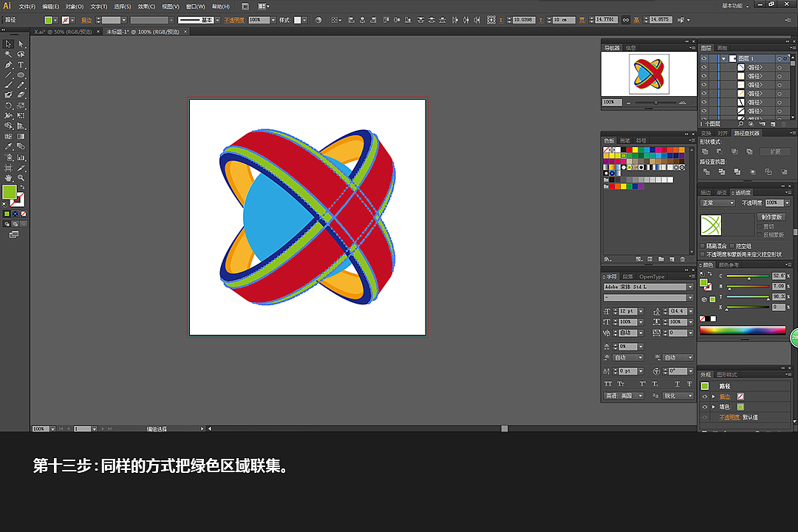
Task: Select the Lasso tool
Action: click(21, 54)
